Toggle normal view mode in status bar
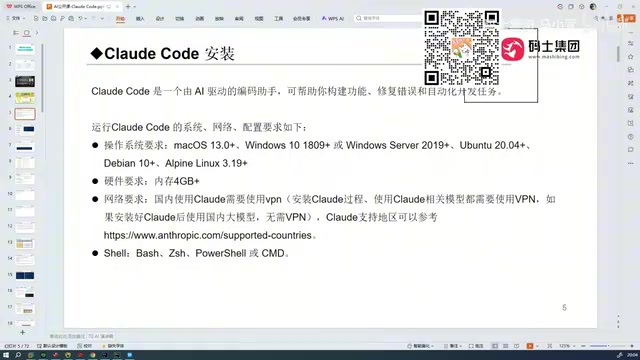 [495, 346]
